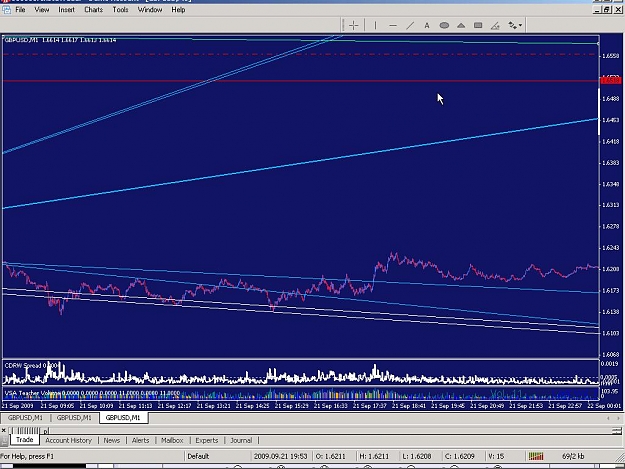Switch to the News tab
This screenshot has width=625, height=469.
click(112, 440)
